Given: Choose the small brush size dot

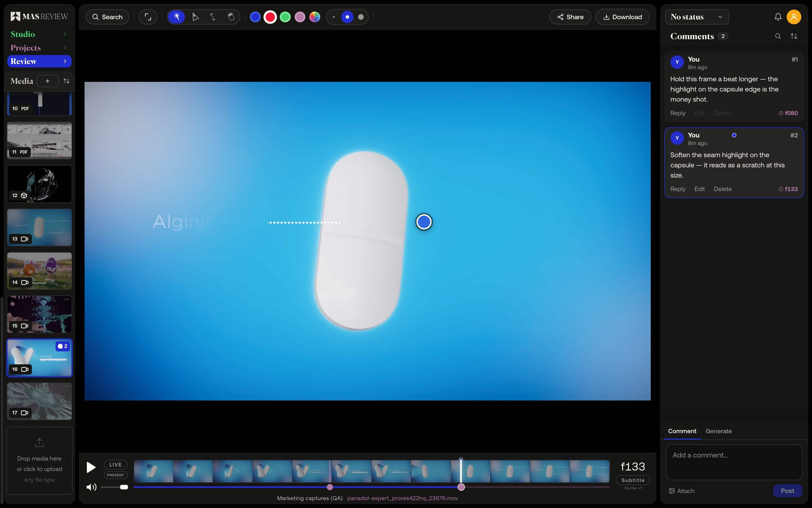Looking at the screenshot, I should (334, 17).
